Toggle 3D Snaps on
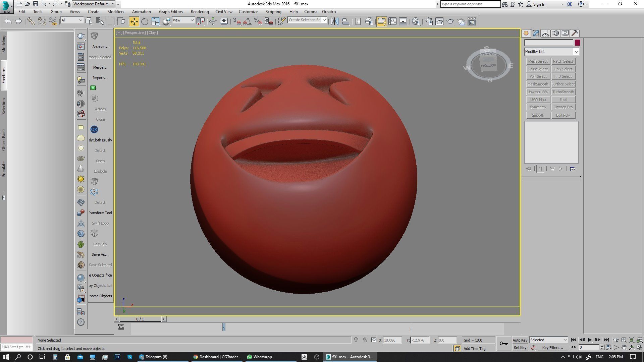This screenshot has height=362, width=644. (x=236, y=21)
